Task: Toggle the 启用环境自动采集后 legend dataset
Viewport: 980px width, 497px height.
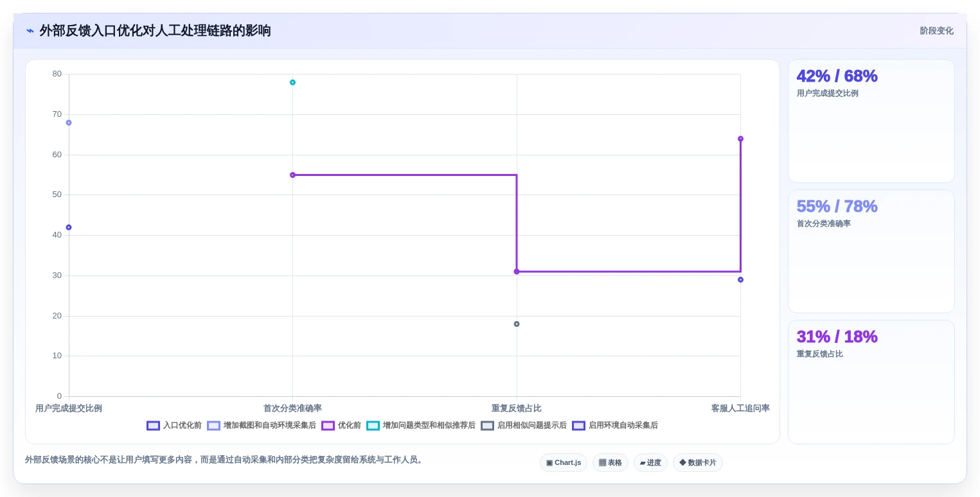Action: coord(615,426)
